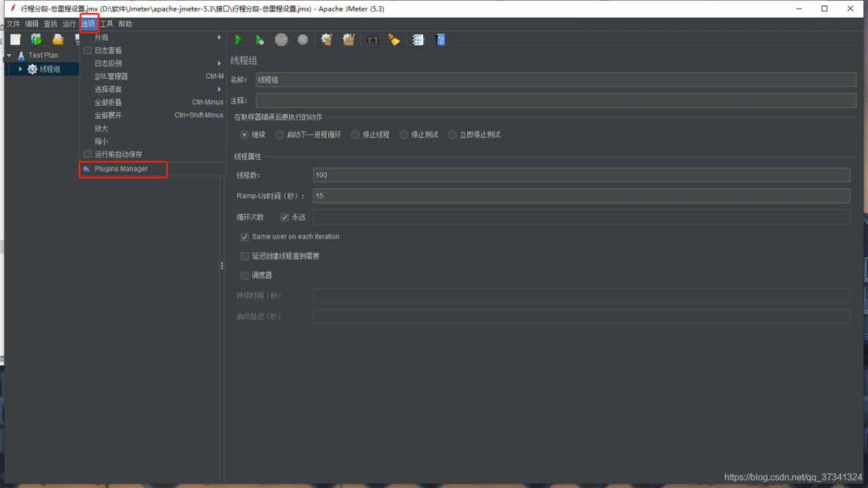Open the 运行 menu
The image size is (868, 488).
click(69, 24)
